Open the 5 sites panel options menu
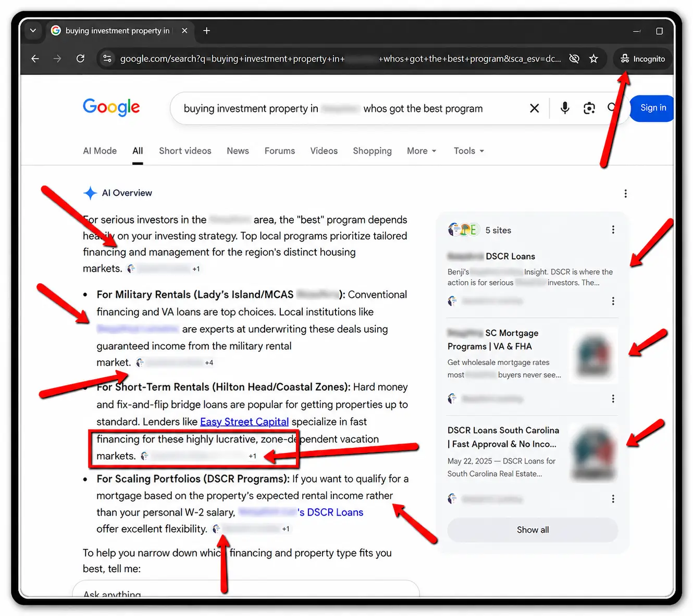Screen dimensions: 693x616 point(613,230)
